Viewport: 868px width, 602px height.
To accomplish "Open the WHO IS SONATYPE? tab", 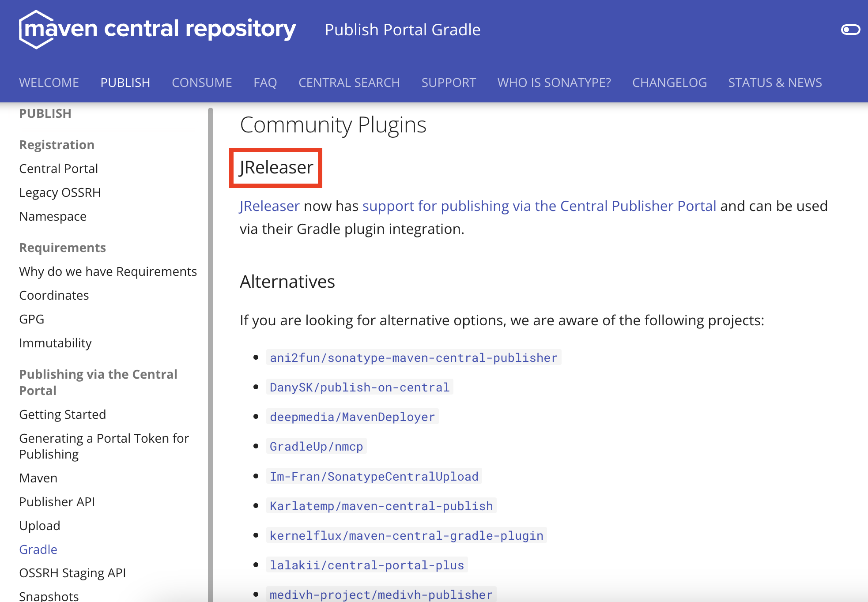I will 554,83.
